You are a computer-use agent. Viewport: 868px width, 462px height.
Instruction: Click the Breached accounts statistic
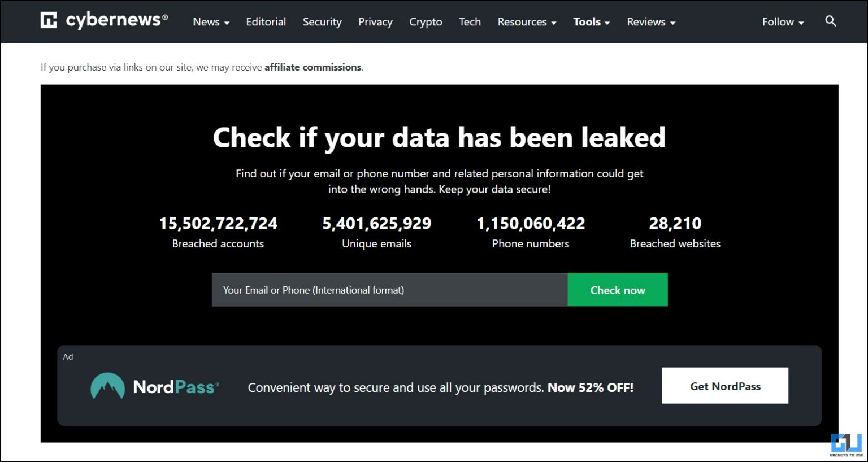point(218,232)
